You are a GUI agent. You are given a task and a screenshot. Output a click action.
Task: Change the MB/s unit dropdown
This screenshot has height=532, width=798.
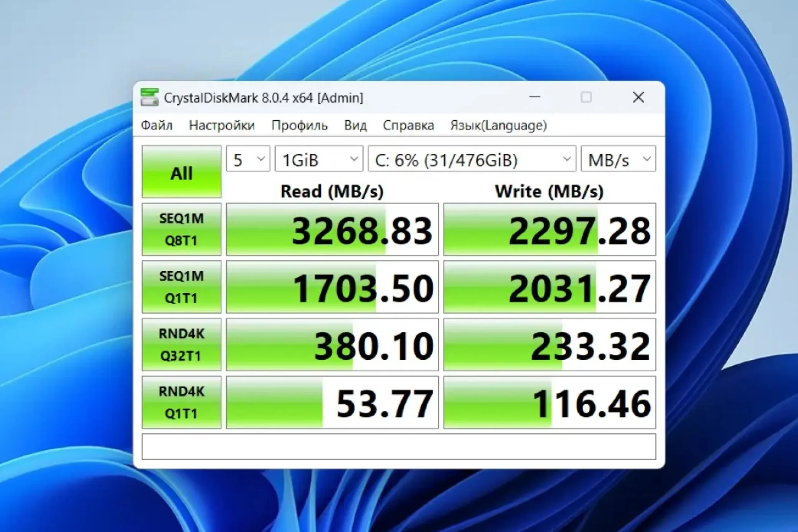(x=618, y=159)
